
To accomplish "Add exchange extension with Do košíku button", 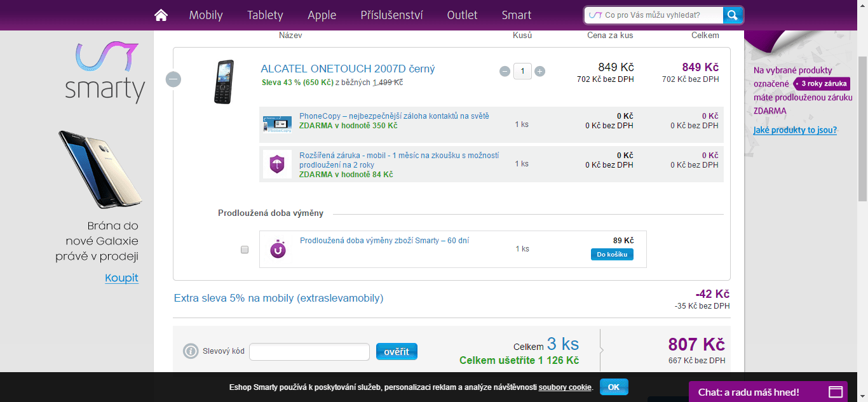I will (x=612, y=254).
